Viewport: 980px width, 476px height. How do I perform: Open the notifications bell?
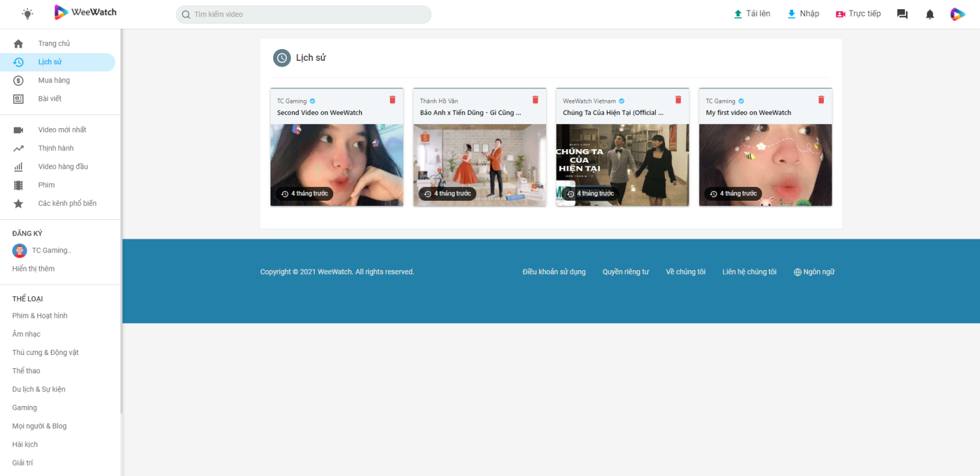[x=930, y=14]
